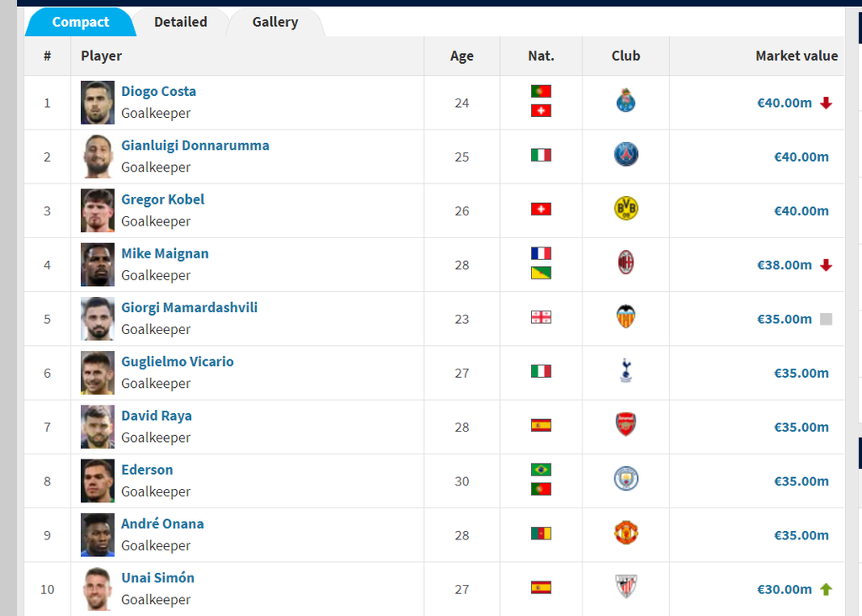Click the Arsenal club crest
Image resolution: width=862 pixels, height=616 pixels.
coord(625,425)
